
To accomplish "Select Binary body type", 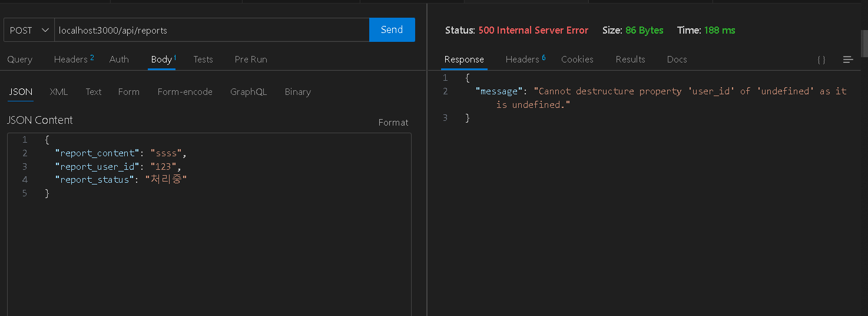I will (298, 92).
